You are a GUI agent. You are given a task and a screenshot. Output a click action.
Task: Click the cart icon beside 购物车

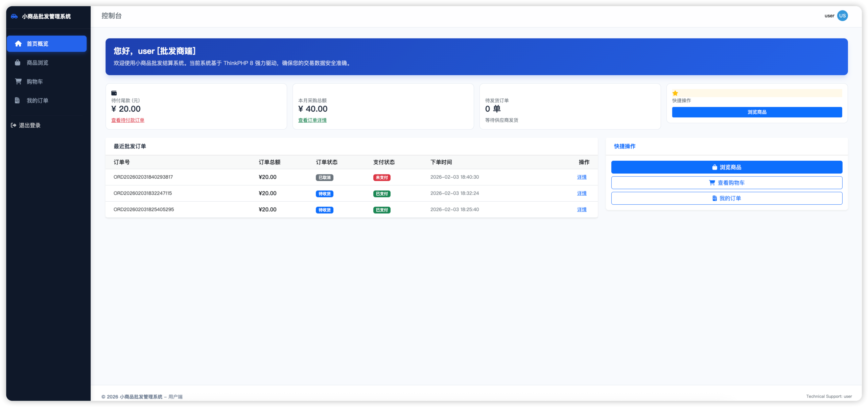click(18, 82)
